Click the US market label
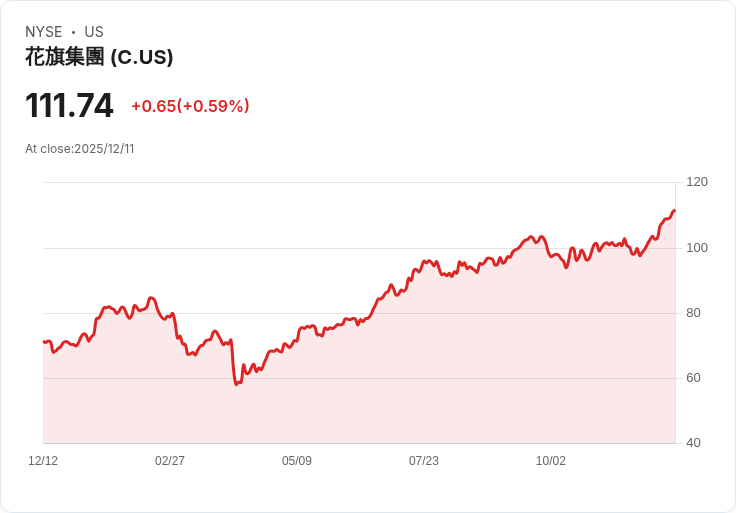This screenshot has height=513, width=736. point(94,32)
